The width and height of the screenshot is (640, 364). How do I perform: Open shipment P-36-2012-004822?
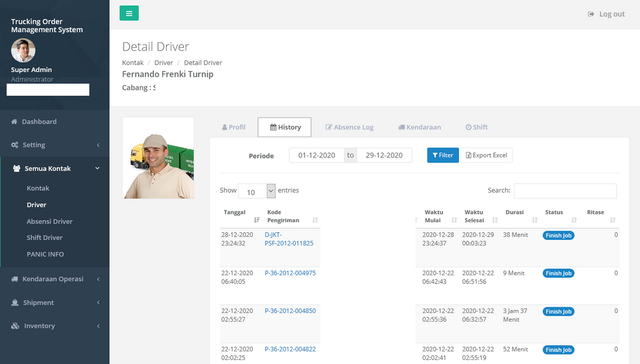(x=290, y=349)
